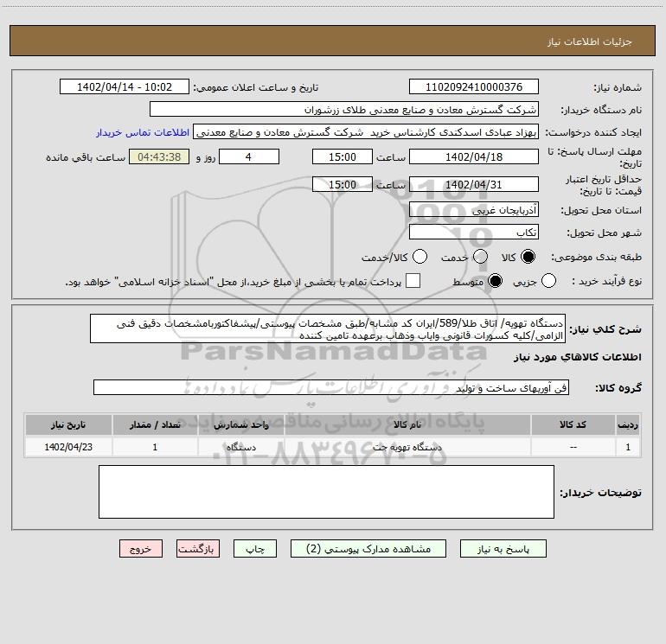This screenshot has height=644, width=666.
Task: Click the پاسخ به نیاز button
Action: click(x=503, y=549)
